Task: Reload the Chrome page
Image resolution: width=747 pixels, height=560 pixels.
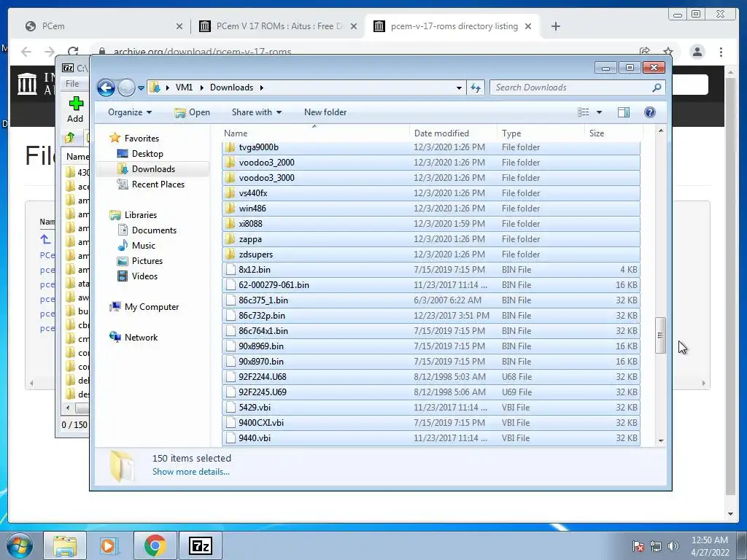Action: (73, 52)
